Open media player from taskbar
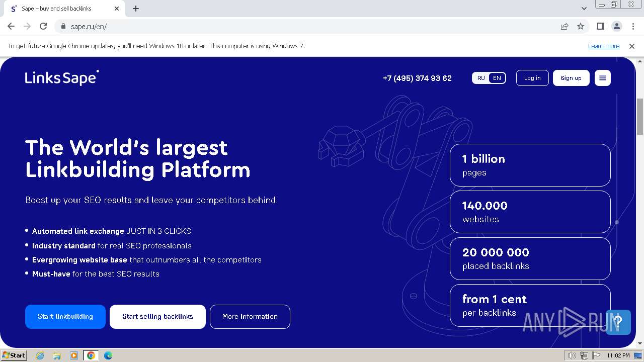This screenshot has height=362, width=644. 74,355
